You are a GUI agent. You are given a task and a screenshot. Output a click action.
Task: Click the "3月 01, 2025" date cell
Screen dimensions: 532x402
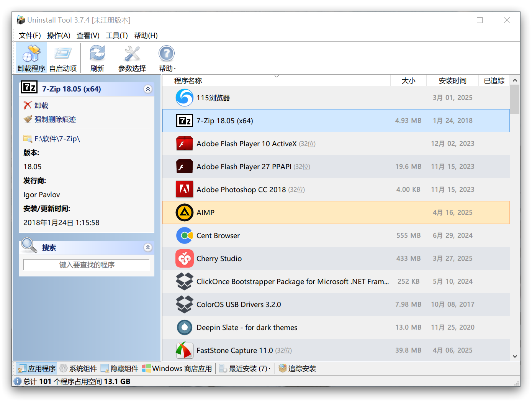click(x=452, y=98)
